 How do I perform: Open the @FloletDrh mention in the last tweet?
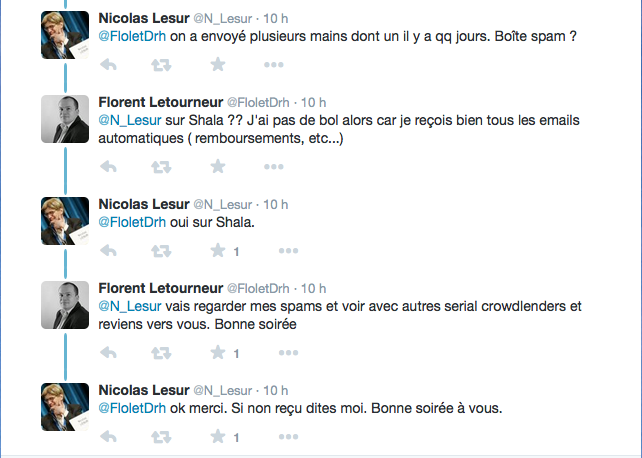click(131, 407)
